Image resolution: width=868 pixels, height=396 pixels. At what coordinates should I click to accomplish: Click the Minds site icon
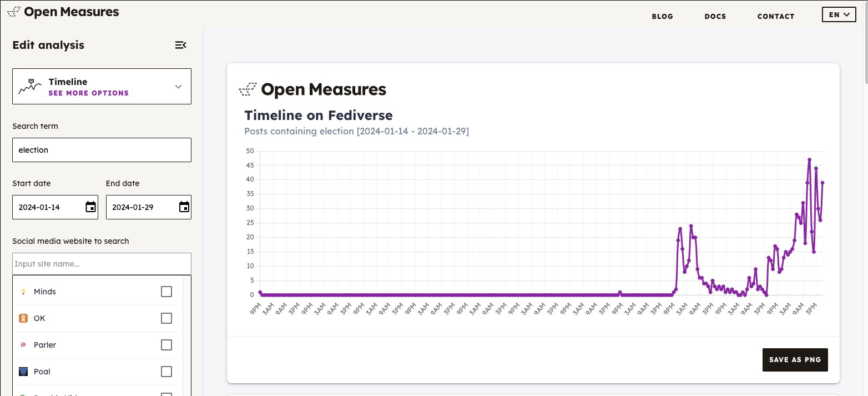click(23, 292)
